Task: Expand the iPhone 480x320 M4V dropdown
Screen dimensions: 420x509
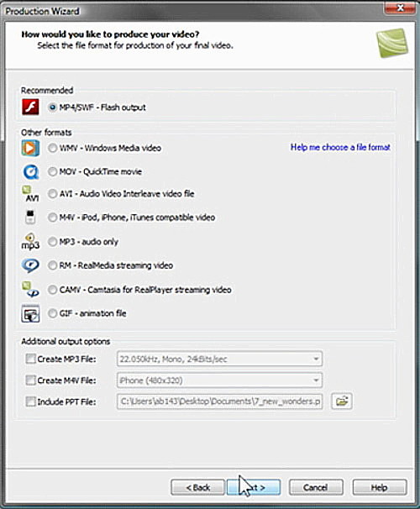Action: 220,380
